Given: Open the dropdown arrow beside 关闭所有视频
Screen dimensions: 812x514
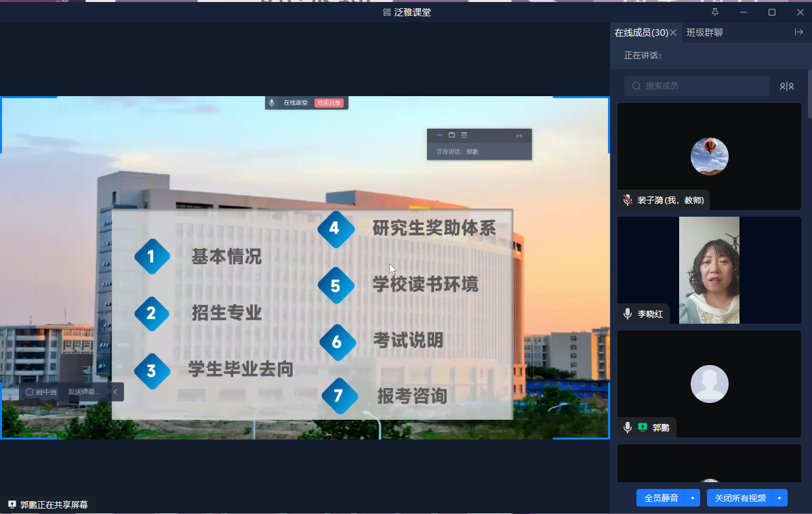Looking at the screenshot, I should [x=779, y=498].
